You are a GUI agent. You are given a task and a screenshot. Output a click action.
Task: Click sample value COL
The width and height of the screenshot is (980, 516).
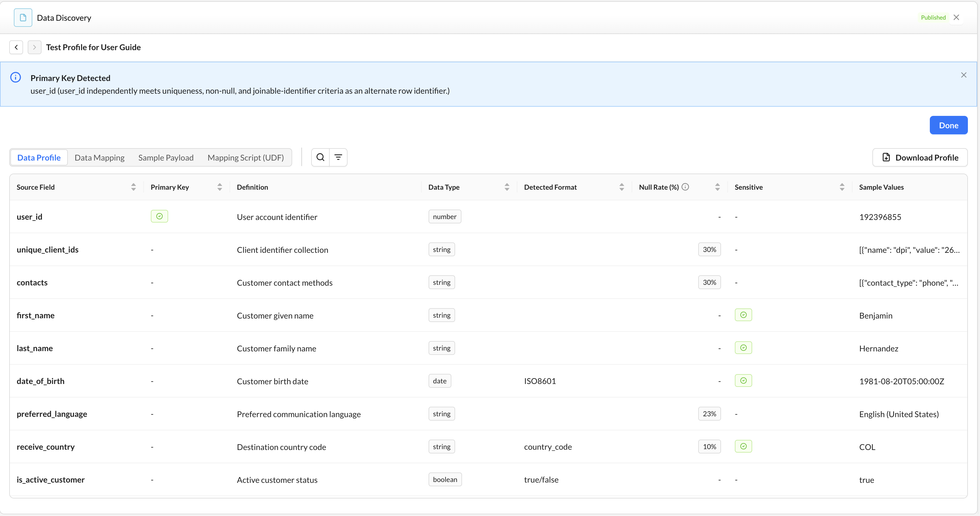coord(867,447)
